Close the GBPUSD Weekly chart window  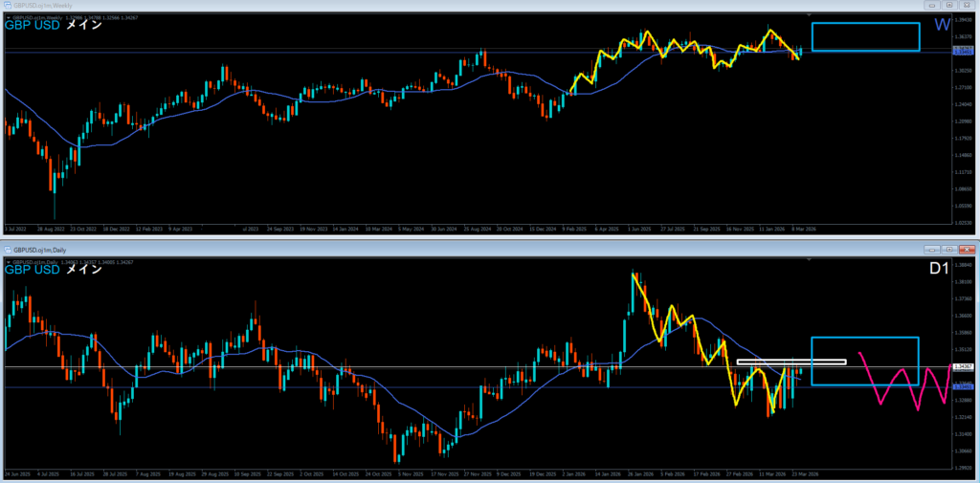[967, 5]
